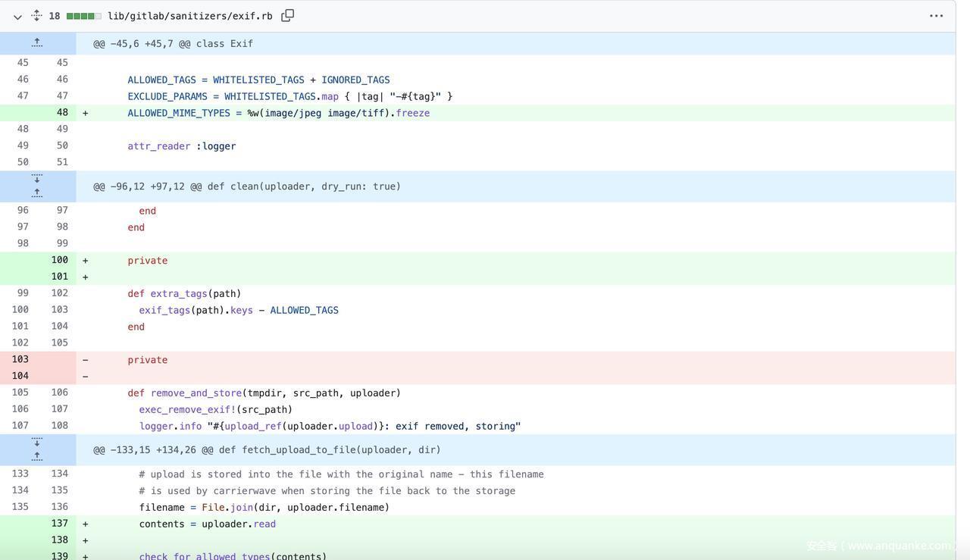Expand down arrow at the fetch_upload_to_file hunk
Viewport: 970px width, 560px height.
click(37, 442)
